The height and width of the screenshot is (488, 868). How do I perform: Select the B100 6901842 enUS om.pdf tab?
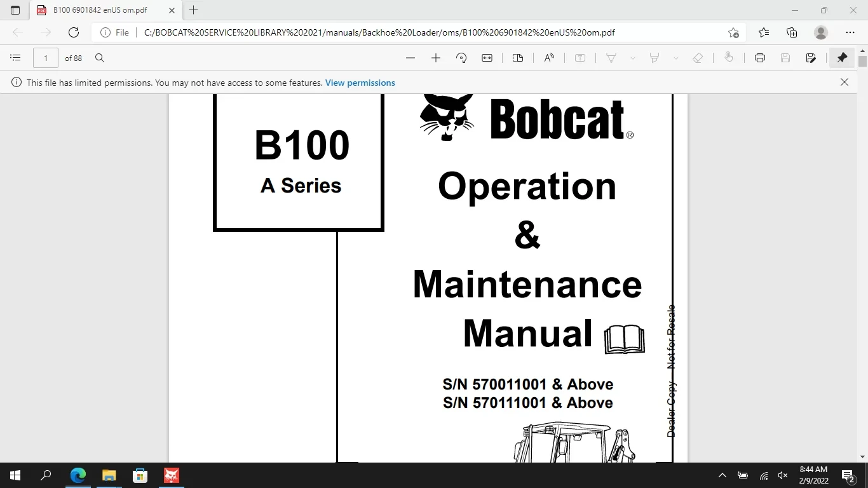100,10
